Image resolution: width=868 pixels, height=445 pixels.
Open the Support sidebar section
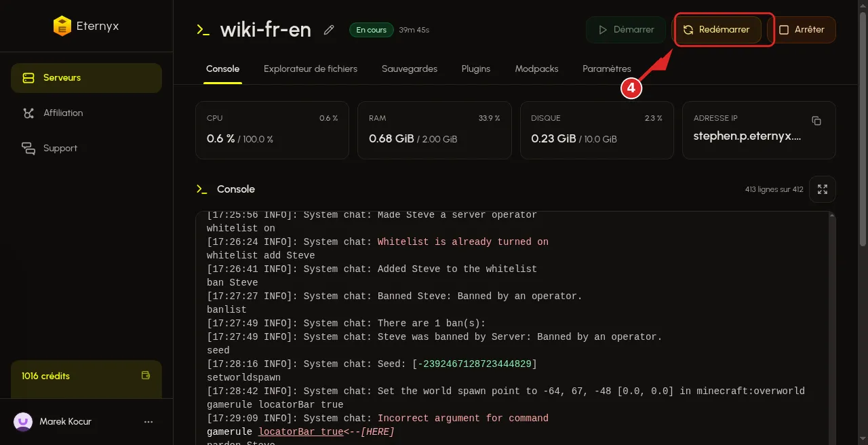tap(86, 149)
